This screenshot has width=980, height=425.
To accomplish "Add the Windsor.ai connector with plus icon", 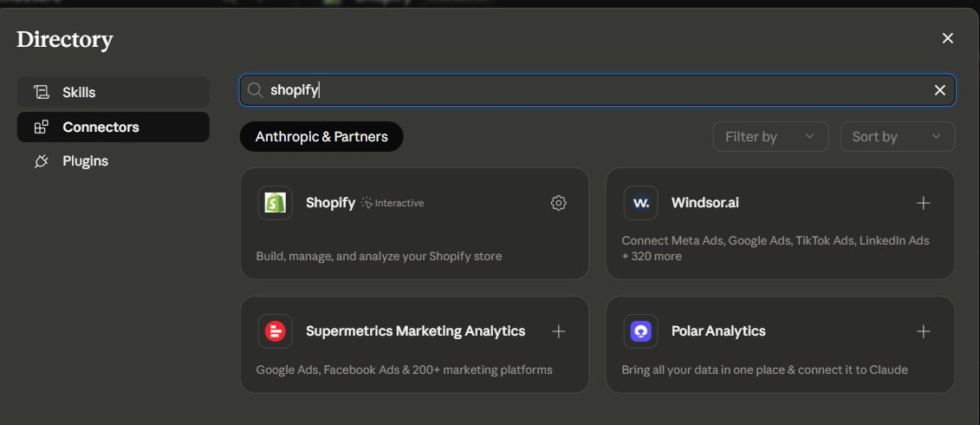I will coord(923,203).
